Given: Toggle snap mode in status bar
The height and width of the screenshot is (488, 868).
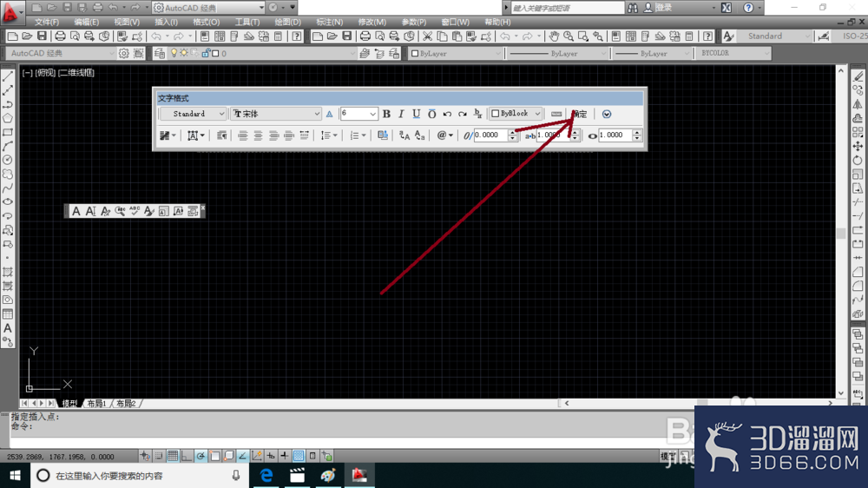Looking at the screenshot, I should point(159,456).
